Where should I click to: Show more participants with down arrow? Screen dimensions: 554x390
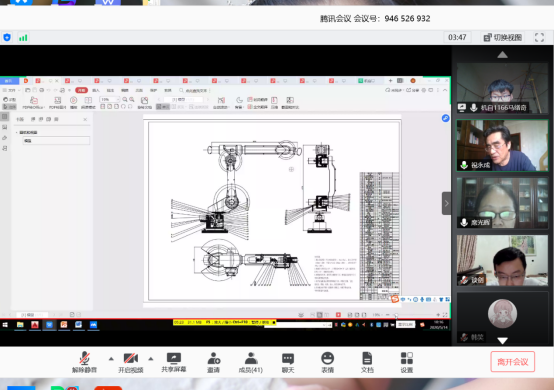[x=502, y=341]
